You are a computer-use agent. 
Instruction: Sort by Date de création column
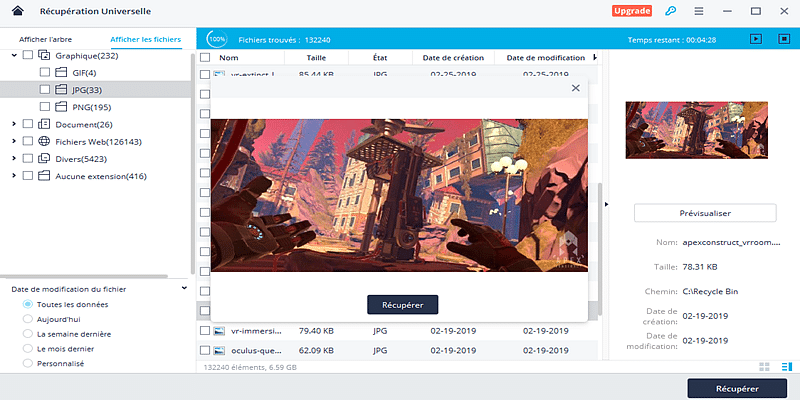pyautogui.click(x=453, y=58)
